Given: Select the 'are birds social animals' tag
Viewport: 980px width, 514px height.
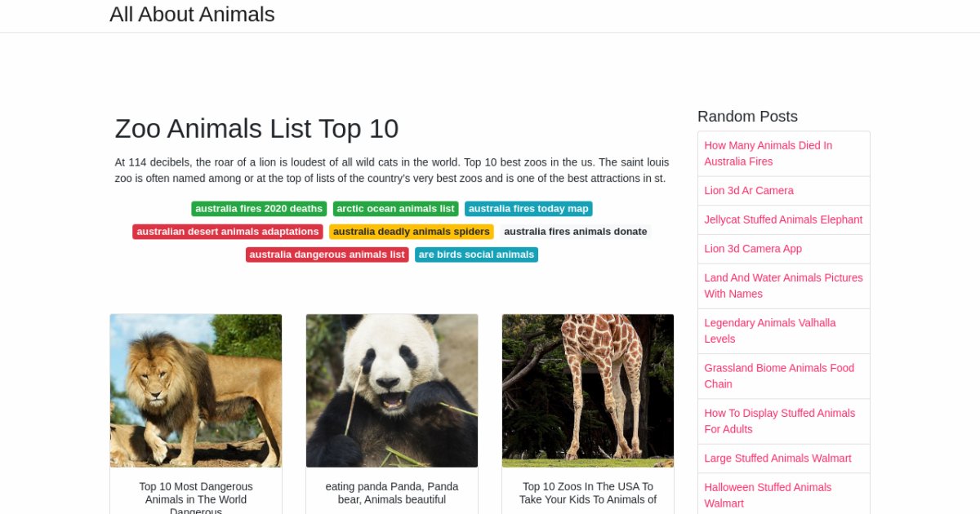Looking at the screenshot, I should pos(476,255).
